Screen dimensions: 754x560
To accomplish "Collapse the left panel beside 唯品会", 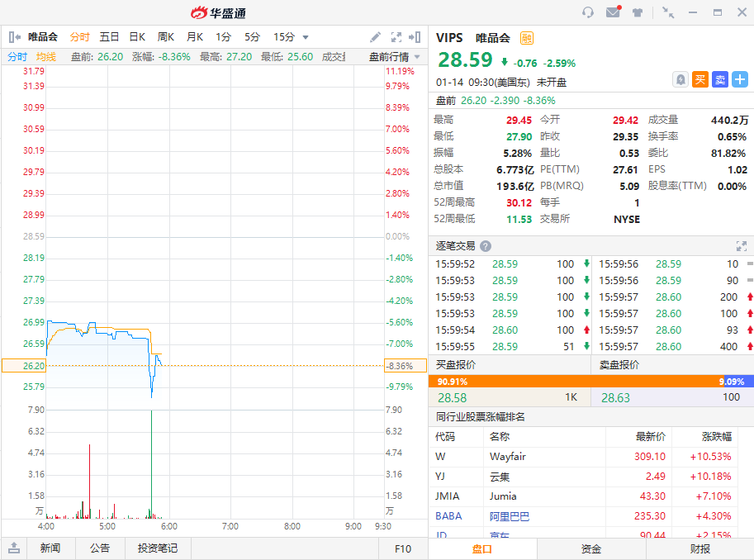I will [x=14, y=37].
